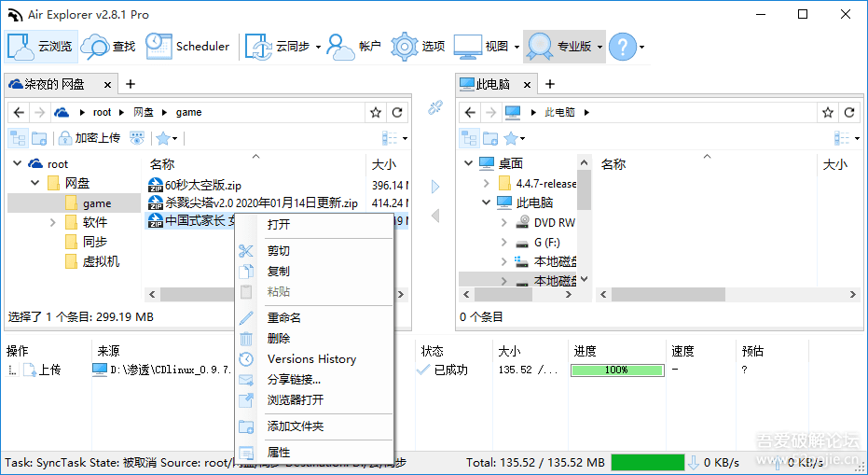The image size is (868, 475).
Task: Toggle the folder tree in 此电脑 pane
Action: pyautogui.click(x=470, y=138)
